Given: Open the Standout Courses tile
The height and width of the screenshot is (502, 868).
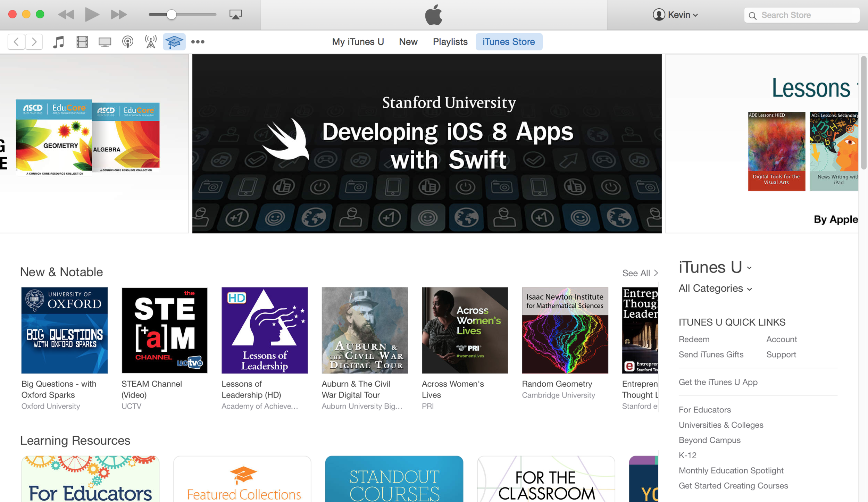Looking at the screenshot, I should [394, 479].
